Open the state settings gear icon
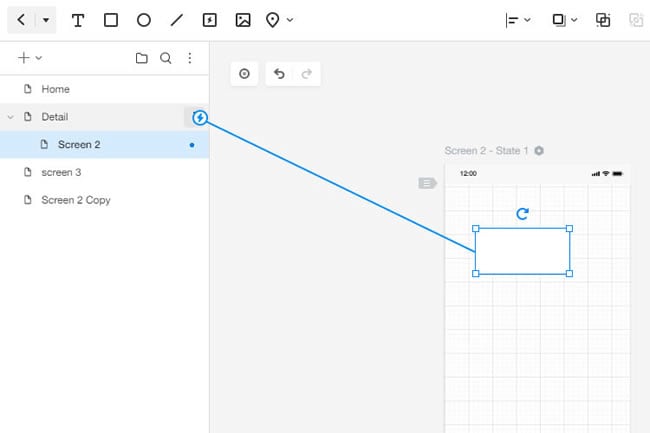The width and height of the screenshot is (650, 433). point(539,150)
